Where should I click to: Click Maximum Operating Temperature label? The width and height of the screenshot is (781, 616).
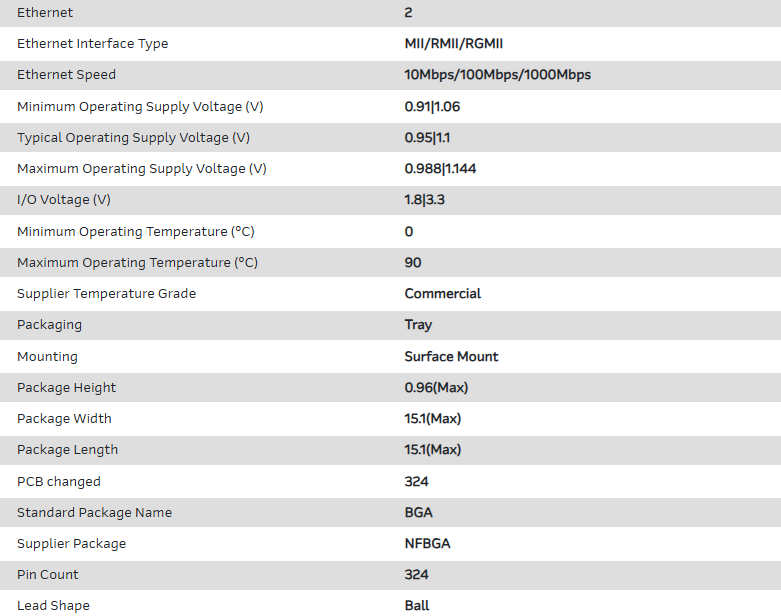click(137, 263)
